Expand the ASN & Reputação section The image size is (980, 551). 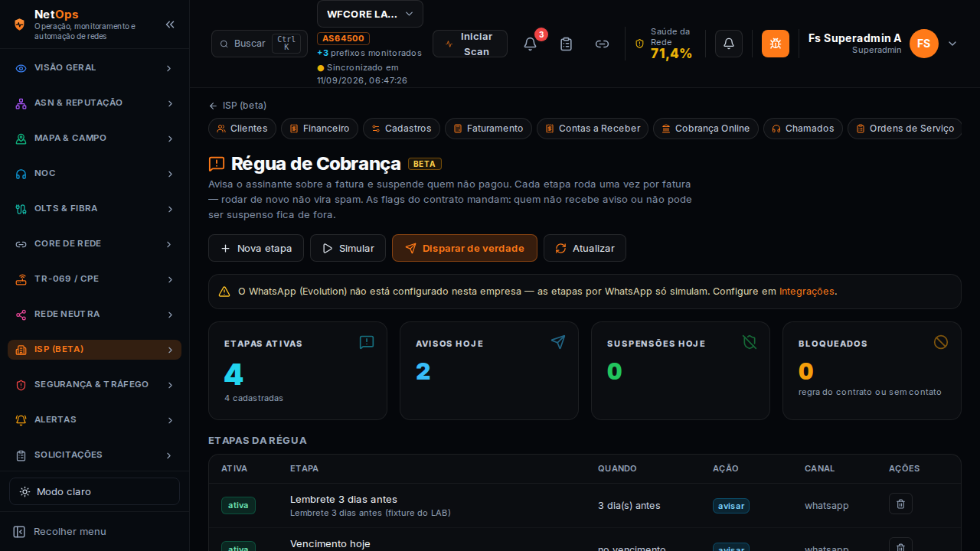[x=94, y=103]
